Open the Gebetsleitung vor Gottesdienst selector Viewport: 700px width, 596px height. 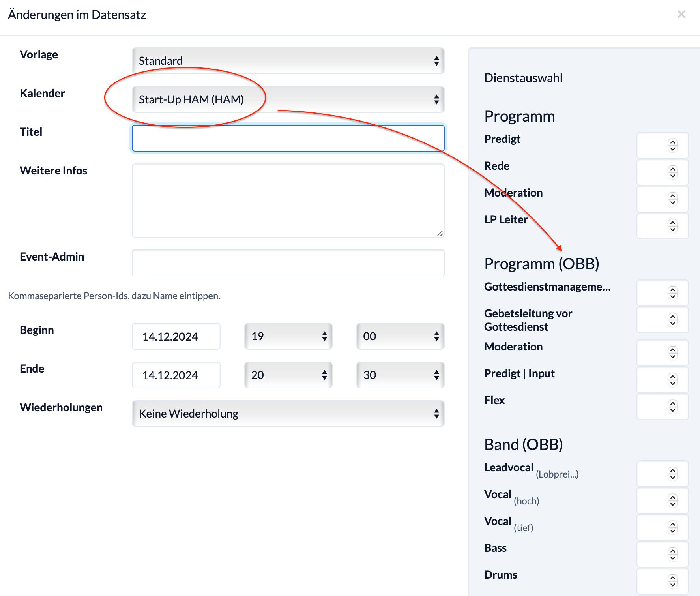click(x=663, y=320)
